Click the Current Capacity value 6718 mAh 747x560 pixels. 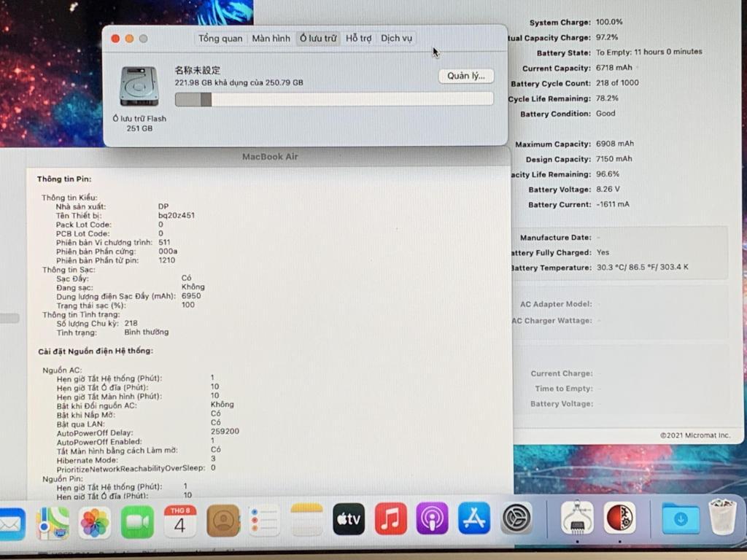(x=614, y=68)
